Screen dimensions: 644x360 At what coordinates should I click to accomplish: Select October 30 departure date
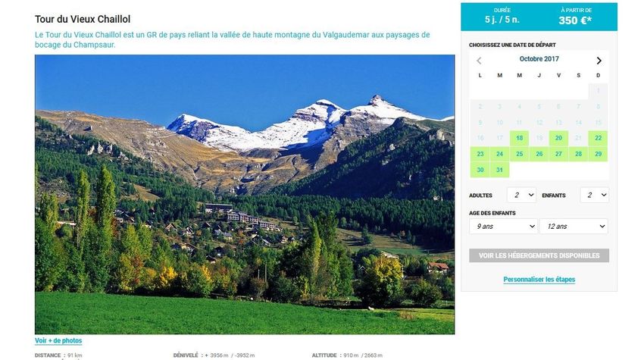point(480,170)
